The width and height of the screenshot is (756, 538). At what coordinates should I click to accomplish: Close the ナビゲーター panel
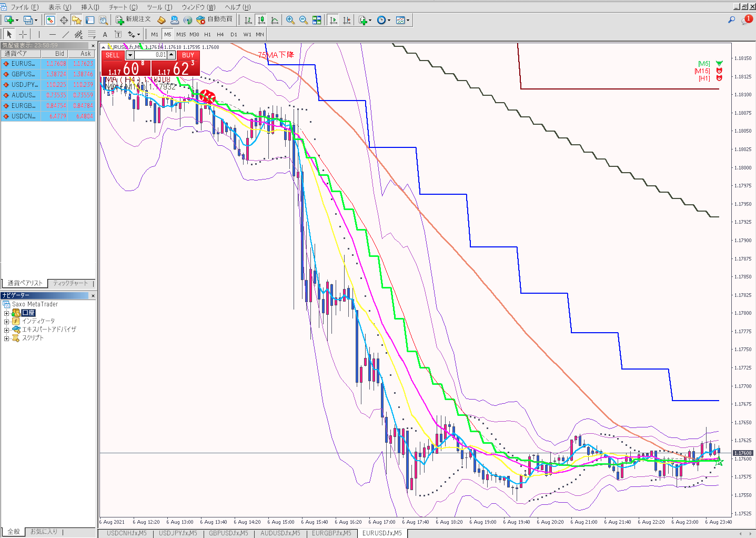pyautogui.click(x=93, y=296)
